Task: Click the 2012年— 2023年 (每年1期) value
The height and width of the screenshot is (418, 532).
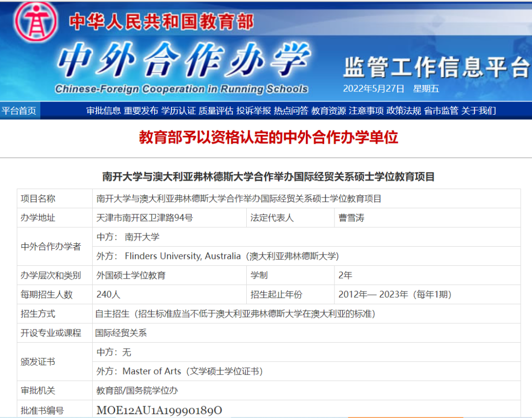Action: coord(395,294)
